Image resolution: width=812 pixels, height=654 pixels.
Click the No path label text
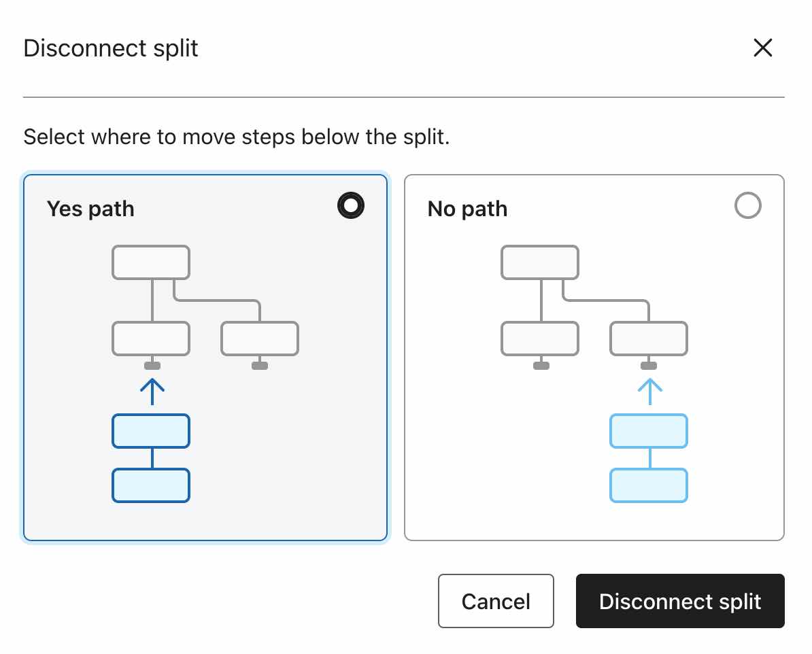(467, 209)
